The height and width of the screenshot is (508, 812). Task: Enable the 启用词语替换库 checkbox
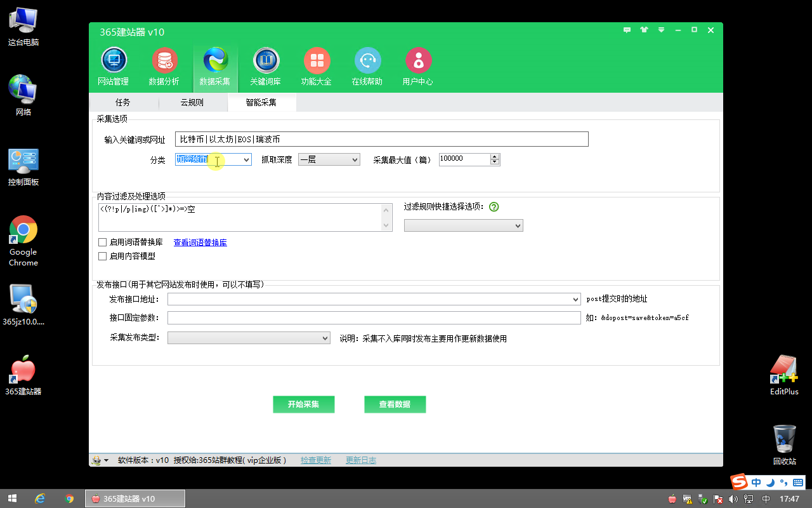coord(102,242)
